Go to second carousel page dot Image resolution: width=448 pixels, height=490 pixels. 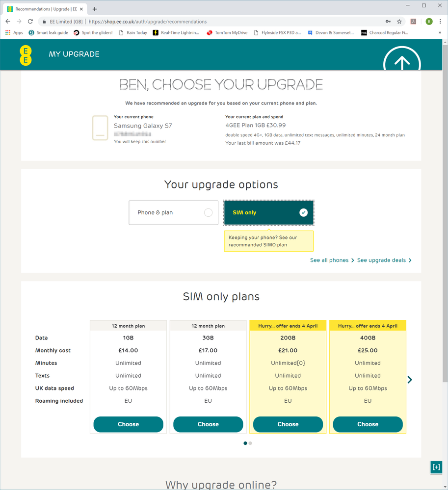[250, 443]
